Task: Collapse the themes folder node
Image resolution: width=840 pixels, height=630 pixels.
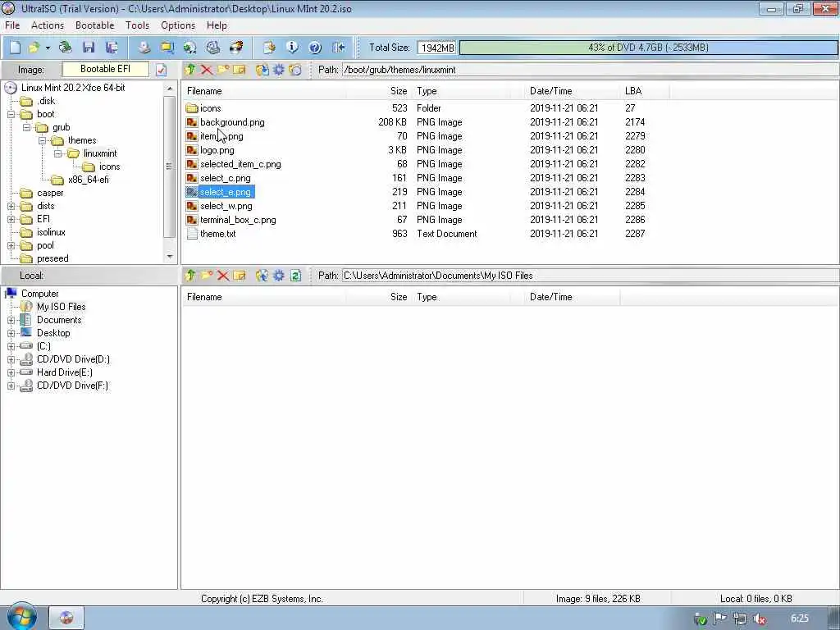Action: pos(43,140)
